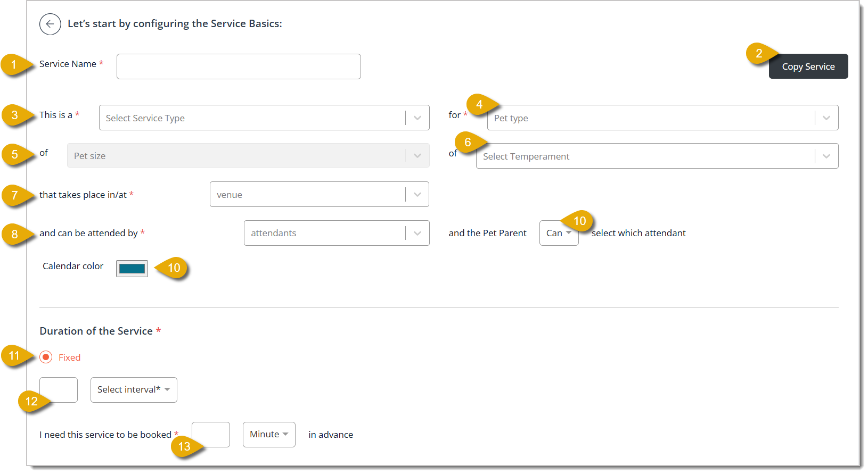This screenshot has height=474, width=868.
Task: Click the 'in advance' text
Action: point(331,435)
